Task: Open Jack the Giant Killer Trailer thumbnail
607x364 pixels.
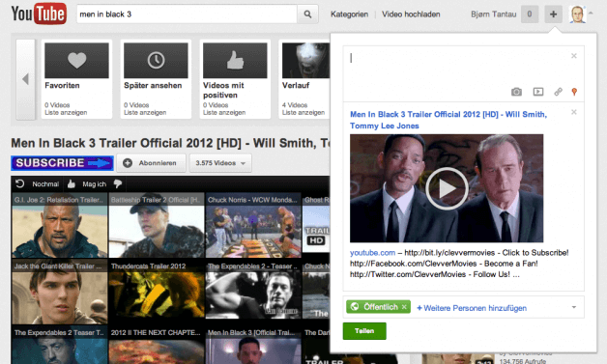Action: (x=60, y=293)
